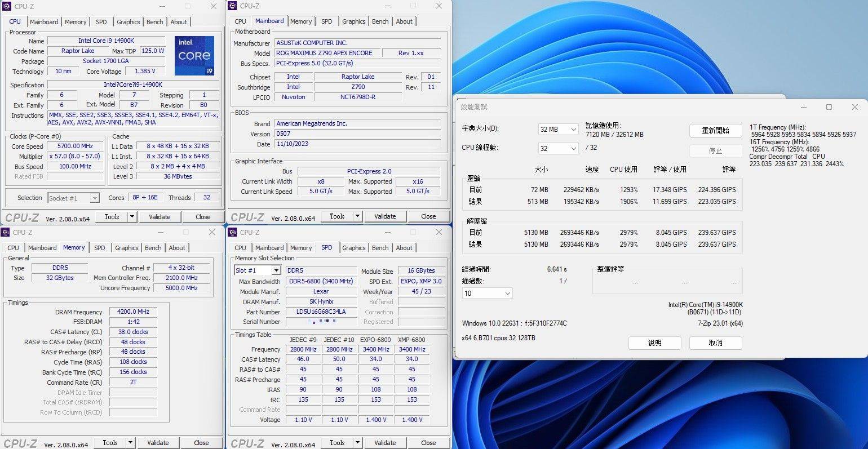
Task: Open Tools dropdown arrow in SPD window
Action: point(357,443)
